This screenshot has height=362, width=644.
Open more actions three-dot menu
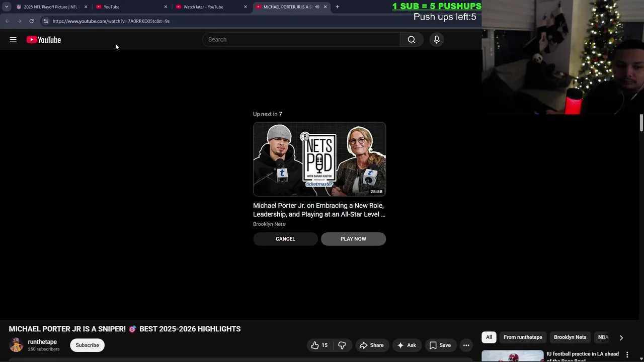[466, 345]
